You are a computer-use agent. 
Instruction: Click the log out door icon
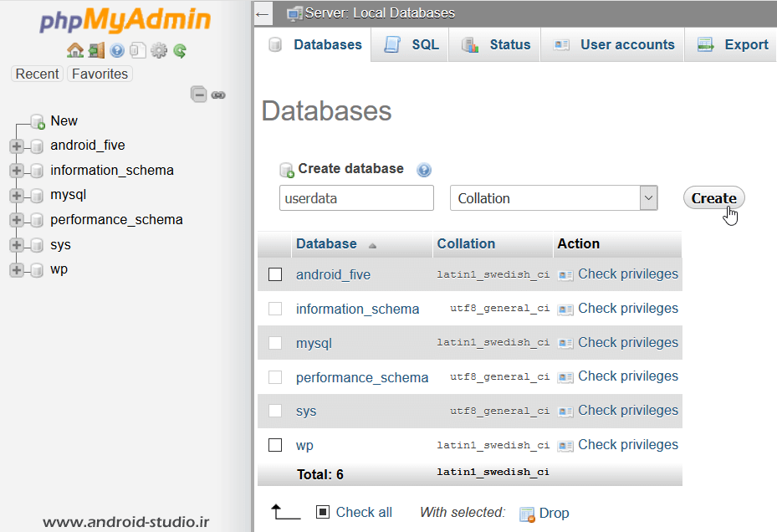pyautogui.click(x=97, y=50)
